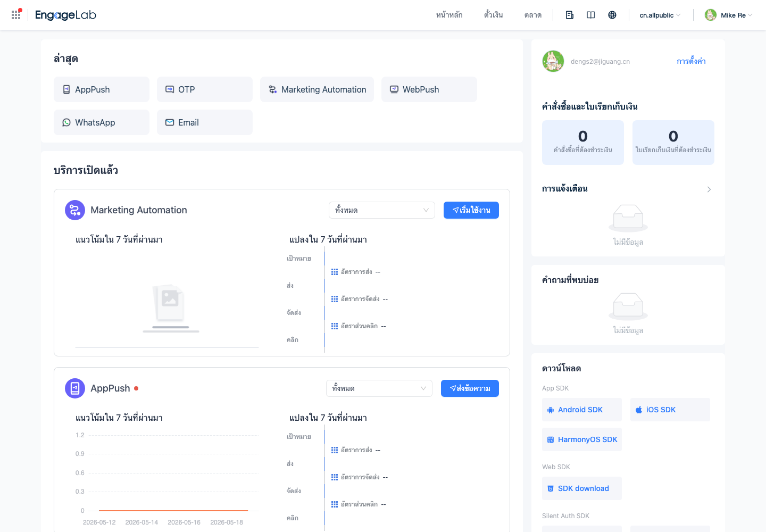Click the purple Marketing Automation service icon

75,210
